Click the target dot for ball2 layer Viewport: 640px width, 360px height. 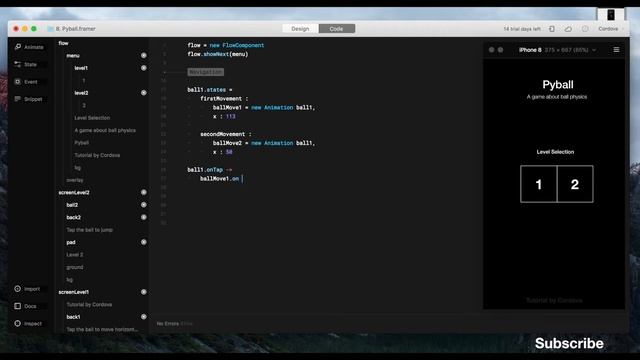click(144, 205)
